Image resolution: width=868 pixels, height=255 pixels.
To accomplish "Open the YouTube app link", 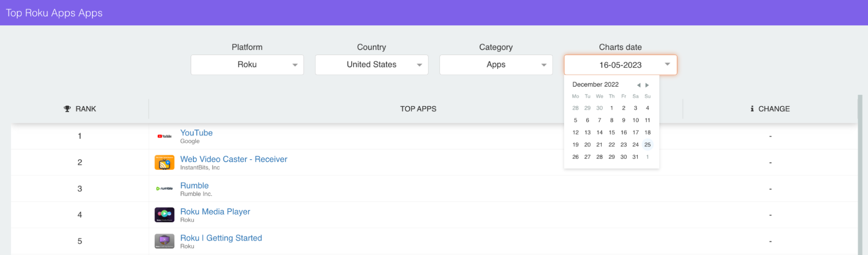I will tap(196, 133).
